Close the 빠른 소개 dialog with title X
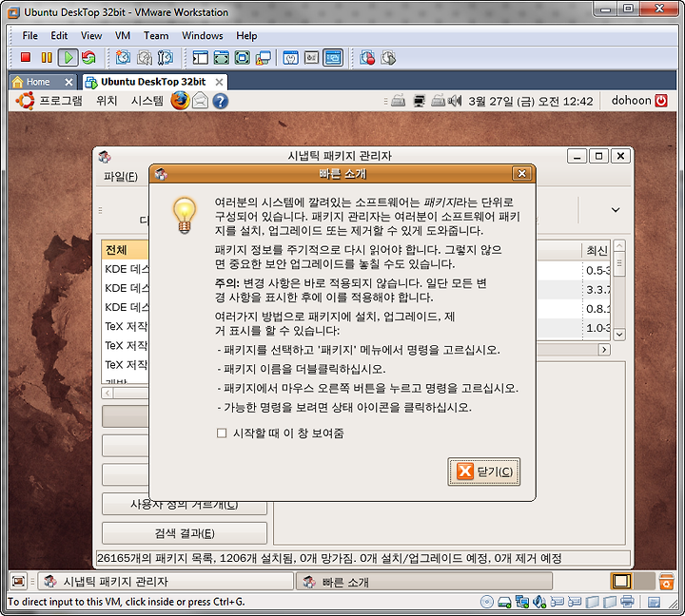The image size is (685, 616). (x=521, y=174)
